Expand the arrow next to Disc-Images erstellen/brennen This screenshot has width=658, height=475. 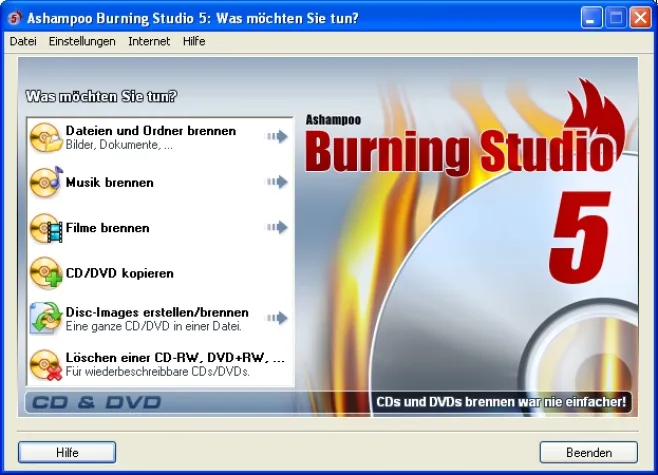pos(277,318)
